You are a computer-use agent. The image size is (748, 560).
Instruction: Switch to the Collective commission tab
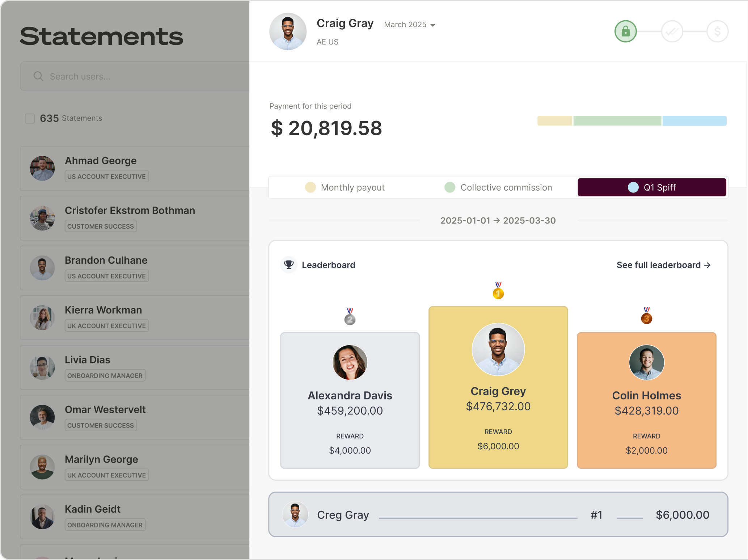pos(498,187)
